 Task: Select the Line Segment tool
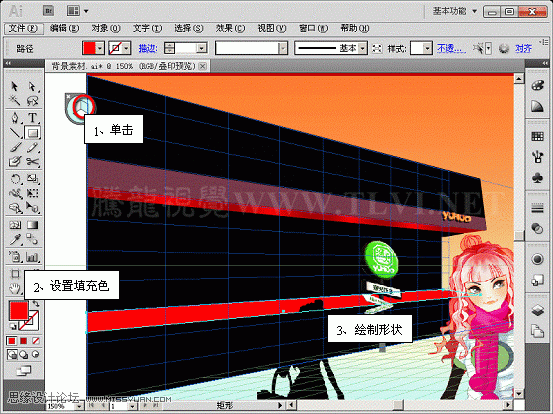pyautogui.click(x=14, y=133)
